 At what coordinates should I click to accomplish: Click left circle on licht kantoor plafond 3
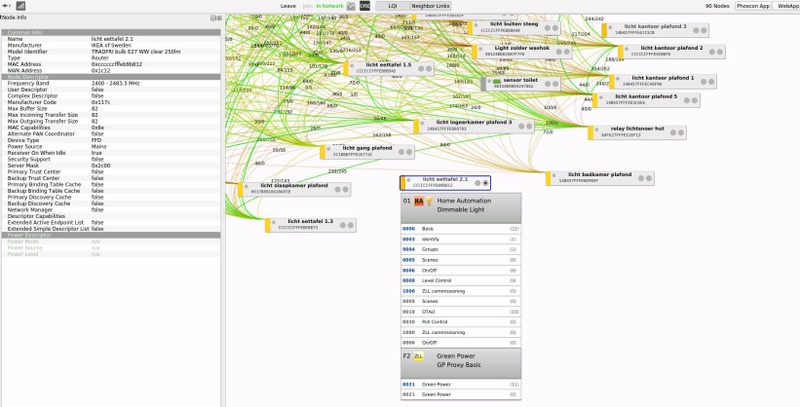(696, 30)
